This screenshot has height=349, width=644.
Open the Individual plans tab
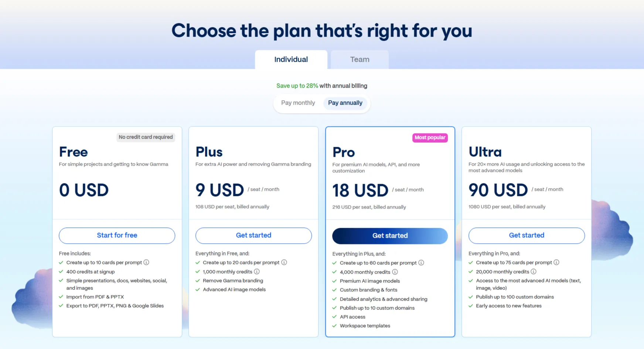[291, 60]
